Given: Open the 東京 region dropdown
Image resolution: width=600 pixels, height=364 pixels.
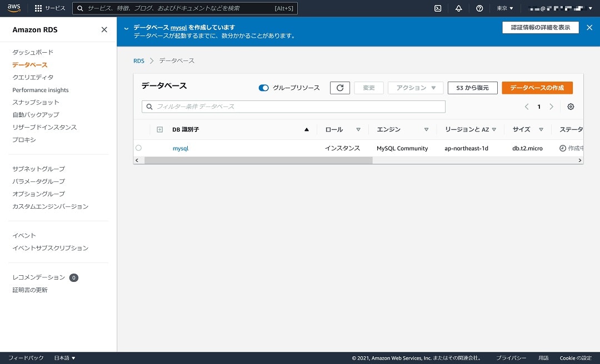Looking at the screenshot, I should coord(504,8).
